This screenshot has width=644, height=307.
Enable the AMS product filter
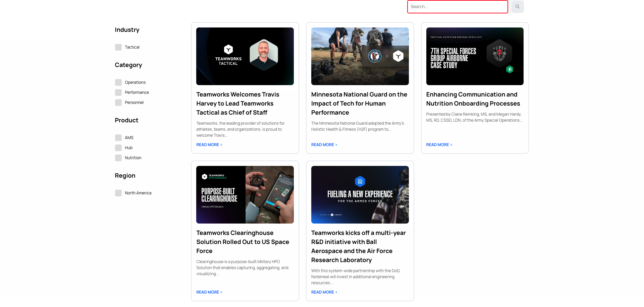click(x=118, y=137)
